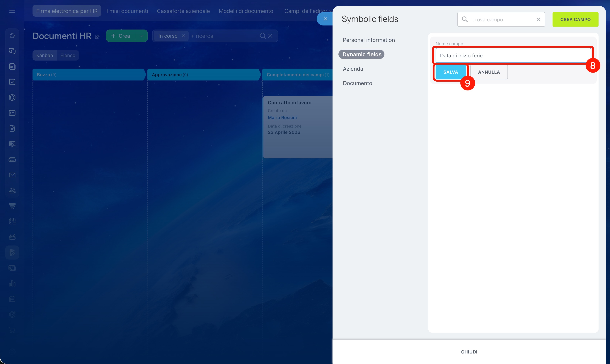Click the pin icon beside Documenti HR
Image resolution: width=610 pixels, height=364 pixels.
[x=97, y=37]
